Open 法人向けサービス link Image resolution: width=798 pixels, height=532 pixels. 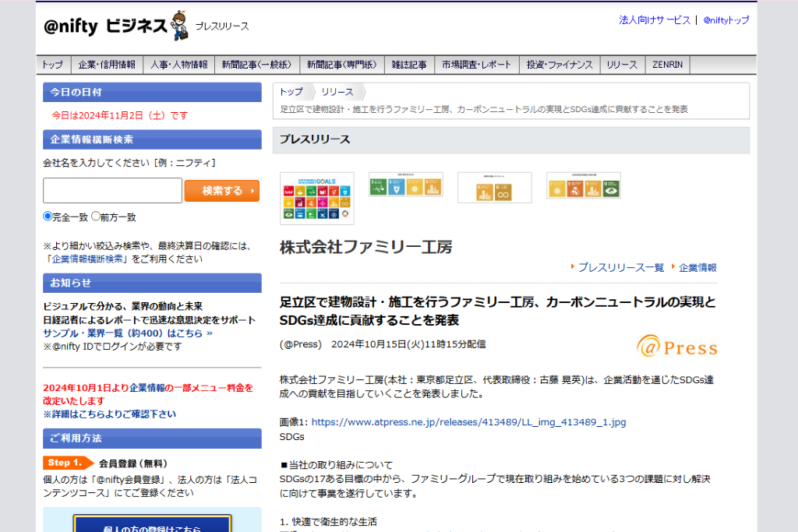pos(655,20)
